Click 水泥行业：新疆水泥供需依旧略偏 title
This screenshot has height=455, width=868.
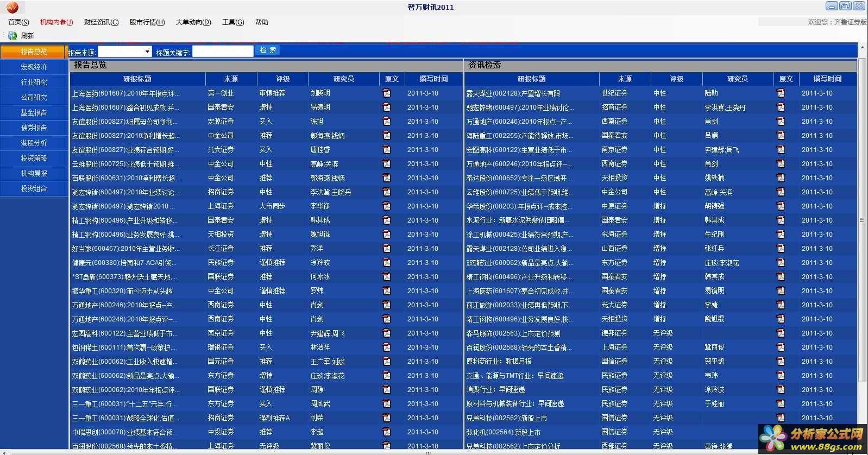[518, 220]
